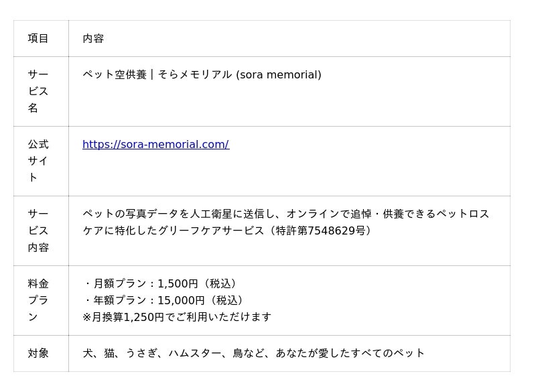Click the ハムスター word in target list
The height and width of the screenshot is (392, 536).
[x=195, y=353]
